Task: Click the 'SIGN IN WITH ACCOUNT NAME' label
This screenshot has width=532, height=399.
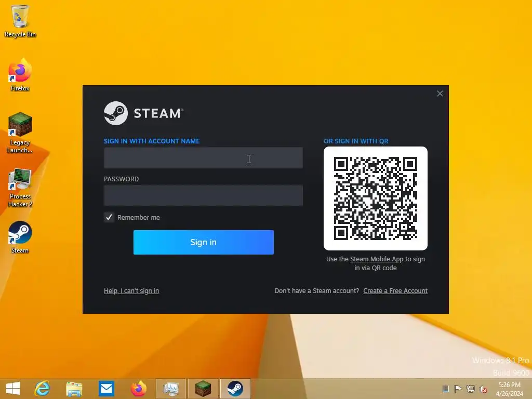Action: pyautogui.click(x=152, y=141)
